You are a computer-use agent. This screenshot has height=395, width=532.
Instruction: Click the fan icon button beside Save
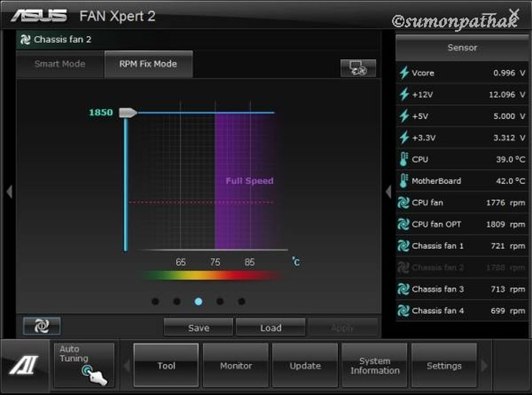tap(41, 326)
